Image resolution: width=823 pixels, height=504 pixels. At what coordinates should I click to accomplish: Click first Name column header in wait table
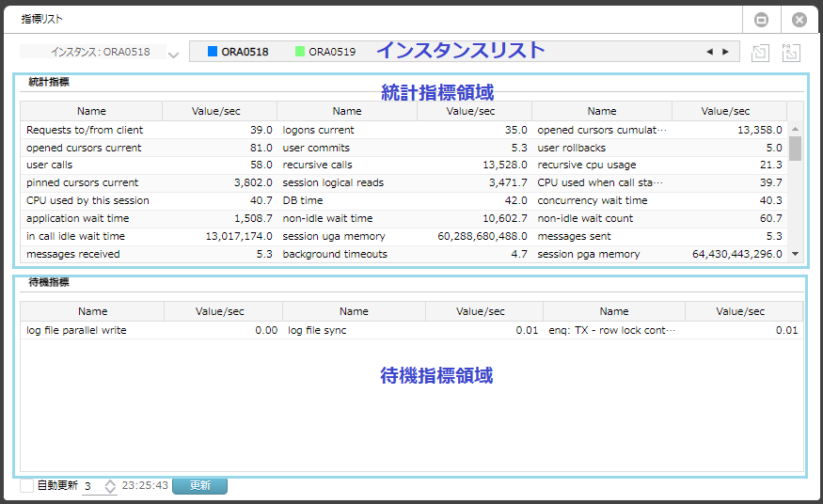click(x=92, y=311)
